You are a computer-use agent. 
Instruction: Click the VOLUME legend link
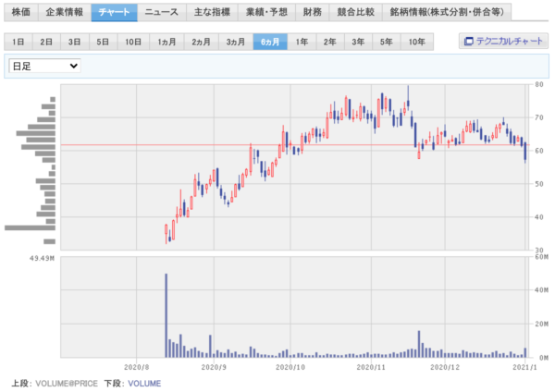pyautogui.click(x=144, y=384)
